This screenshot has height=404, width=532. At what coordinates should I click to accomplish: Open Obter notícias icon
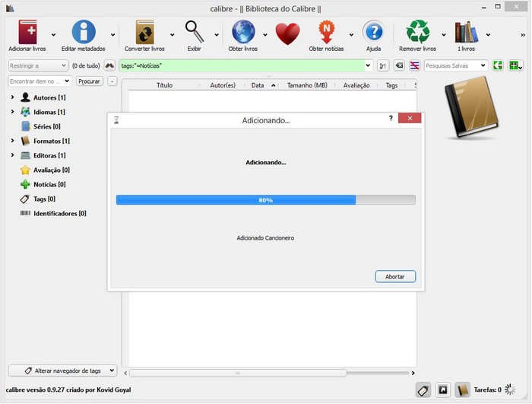(326, 32)
